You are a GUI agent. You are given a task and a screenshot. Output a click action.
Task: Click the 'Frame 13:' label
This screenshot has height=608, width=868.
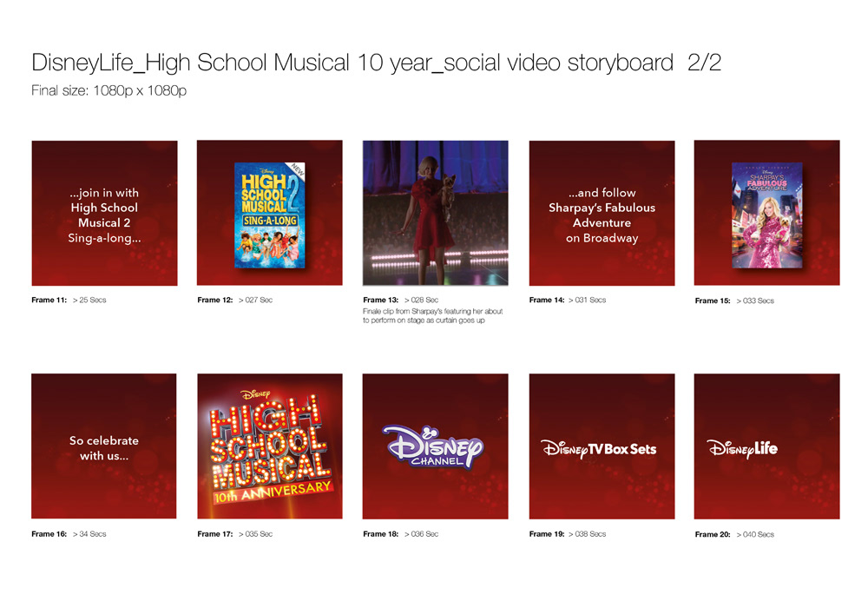point(380,301)
